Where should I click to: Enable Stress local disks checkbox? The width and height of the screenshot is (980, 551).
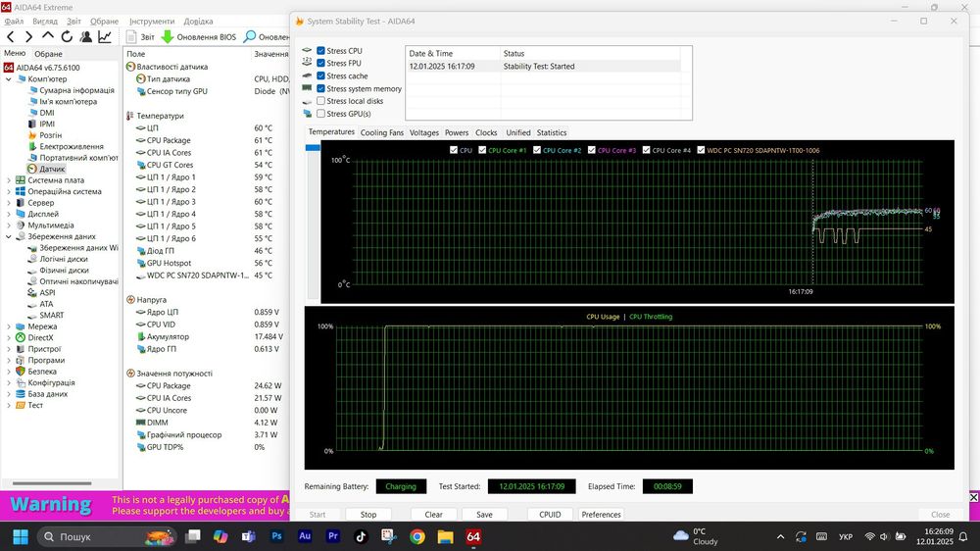point(320,101)
